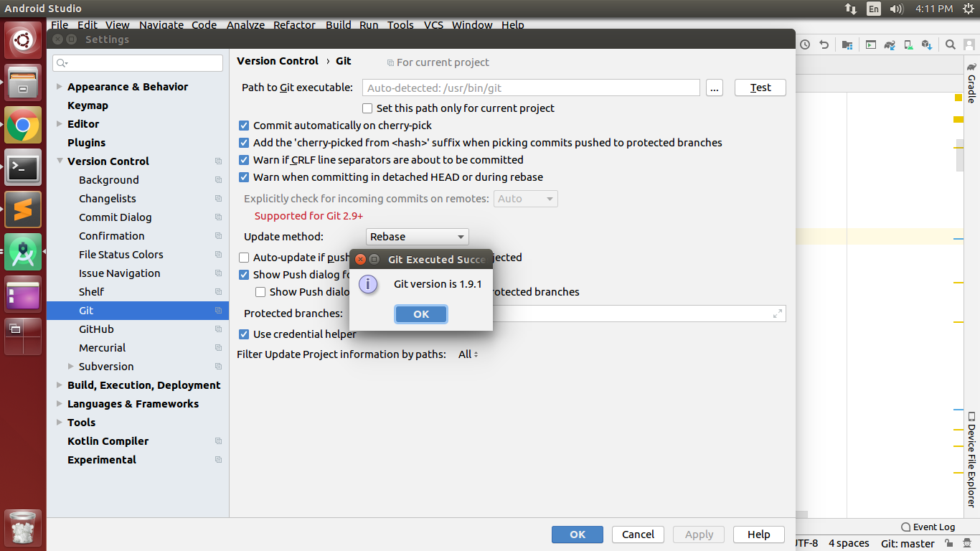Open the Device File Explorer side tab
This screenshot has width=980, height=551.
971,460
